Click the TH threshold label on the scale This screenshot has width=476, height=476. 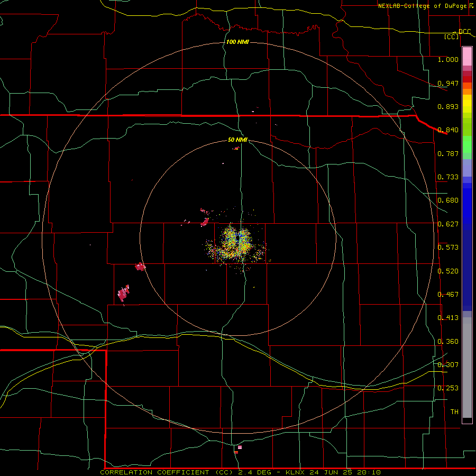(x=454, y=412)
